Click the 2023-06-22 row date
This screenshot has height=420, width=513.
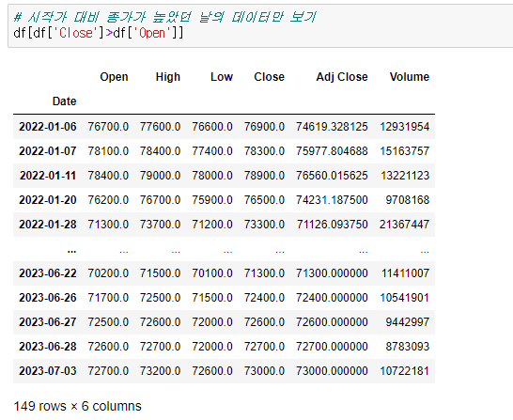tap(48, 273)
